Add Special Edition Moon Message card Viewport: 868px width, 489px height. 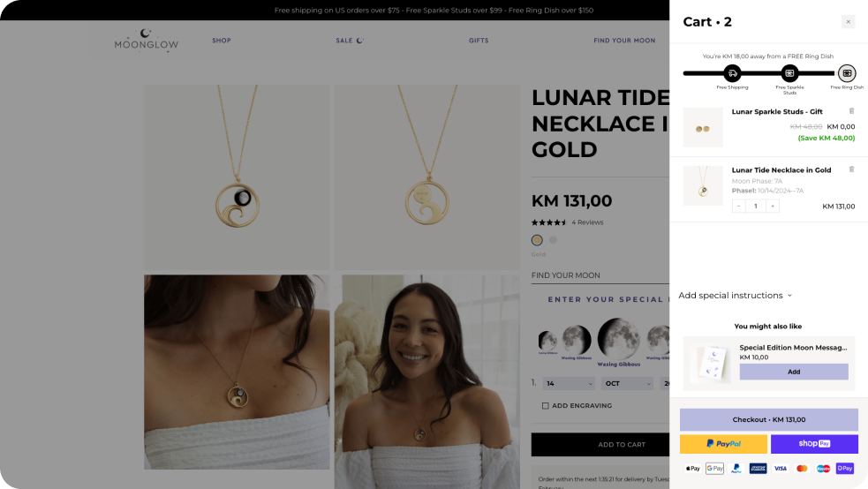794,372
